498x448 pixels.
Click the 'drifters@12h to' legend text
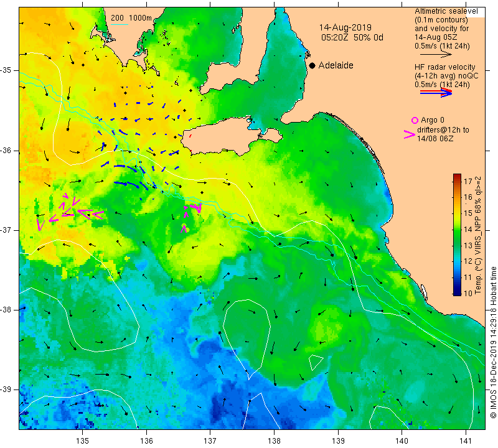point(443,130)
